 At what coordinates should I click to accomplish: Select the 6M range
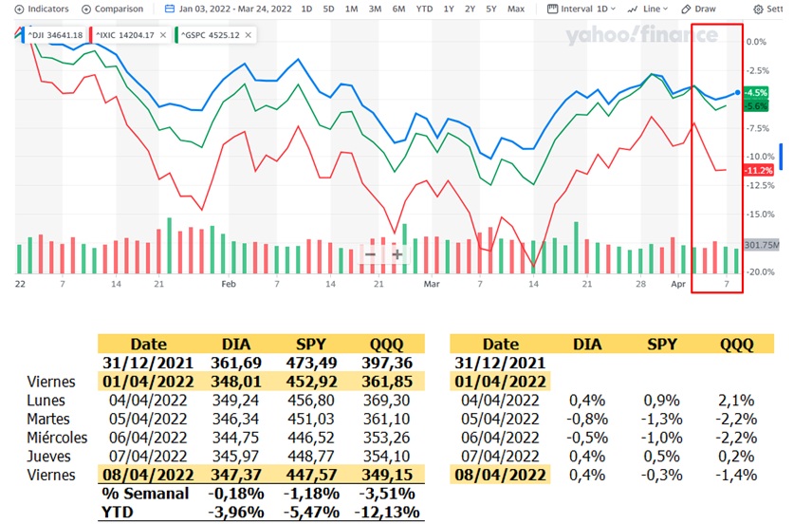pos(398,9)
